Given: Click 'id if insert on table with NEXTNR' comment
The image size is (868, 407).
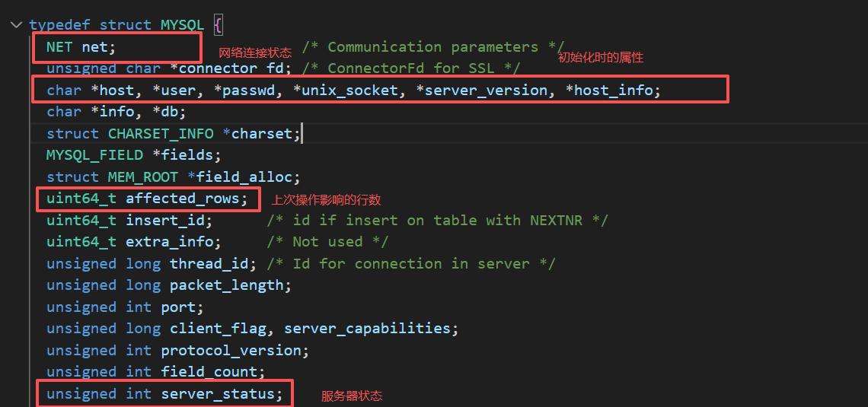Looking at the screenshot, I should [439, 220].
